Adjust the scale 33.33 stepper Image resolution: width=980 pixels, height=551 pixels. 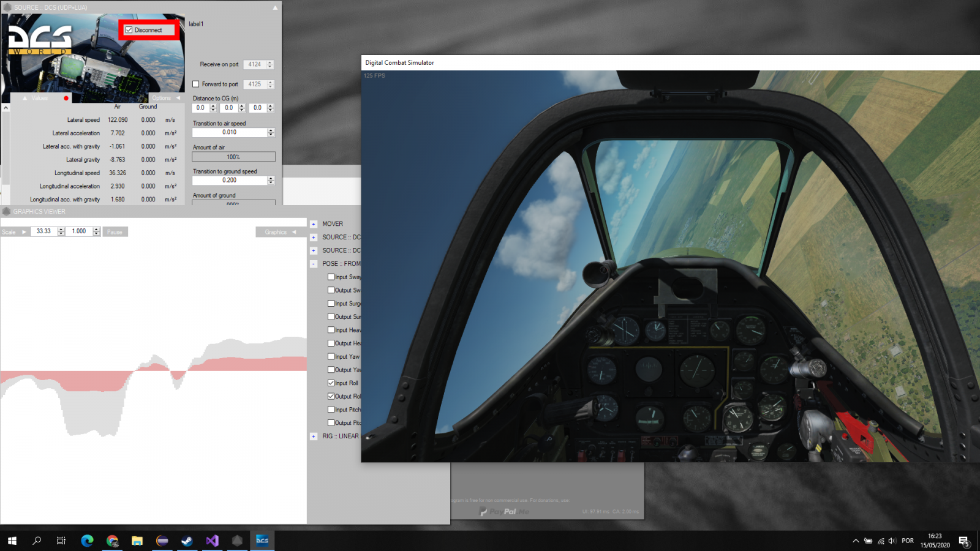click(61, 231)
